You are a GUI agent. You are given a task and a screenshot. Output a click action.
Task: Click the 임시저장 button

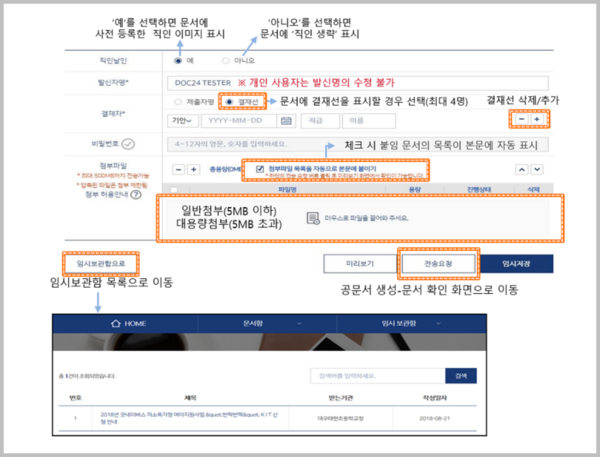517,264
